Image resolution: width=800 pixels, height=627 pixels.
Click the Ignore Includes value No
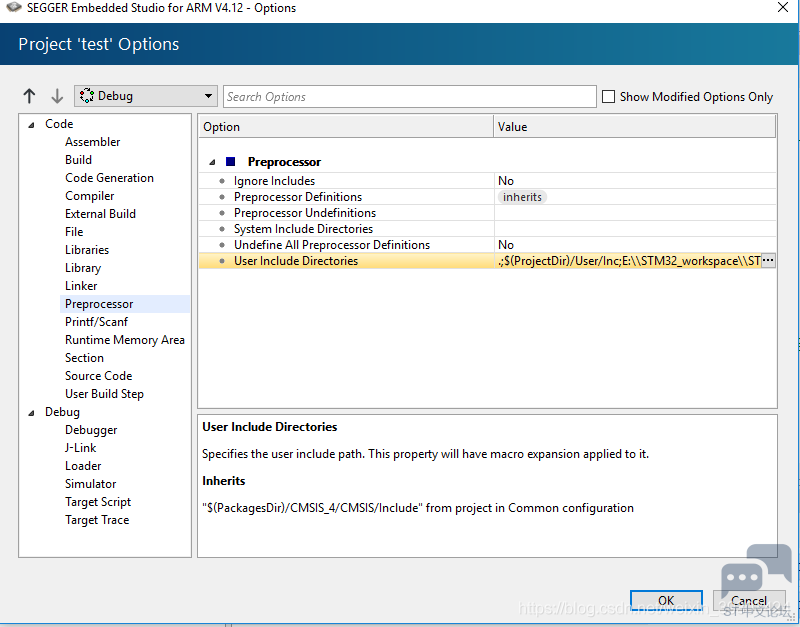[x=506, y=181]
